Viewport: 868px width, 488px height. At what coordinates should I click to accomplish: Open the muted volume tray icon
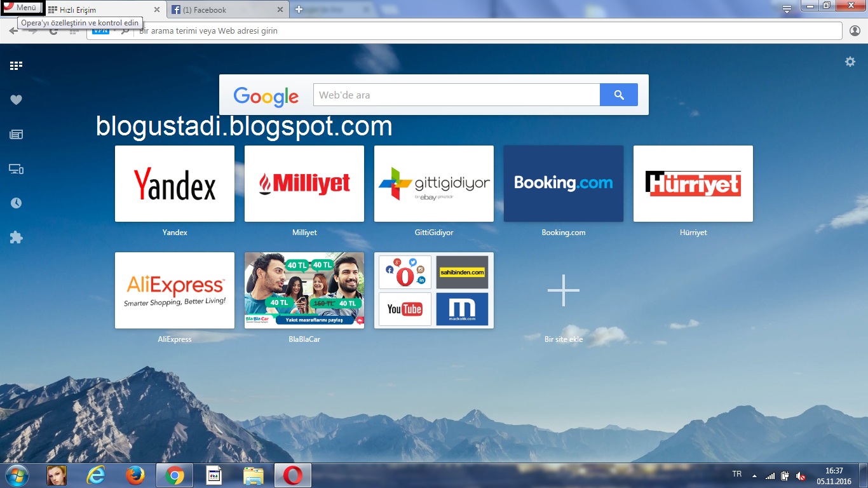(801, 475)
